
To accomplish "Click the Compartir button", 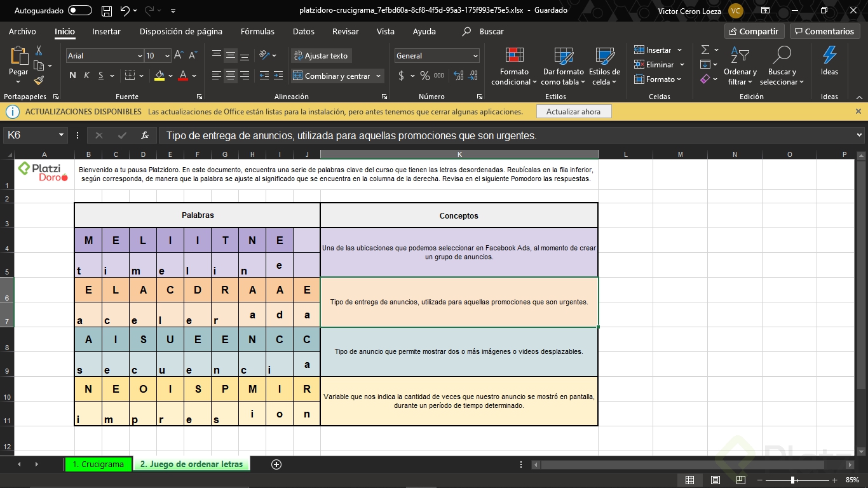I will pyautogui.click(x=754, y=31).
